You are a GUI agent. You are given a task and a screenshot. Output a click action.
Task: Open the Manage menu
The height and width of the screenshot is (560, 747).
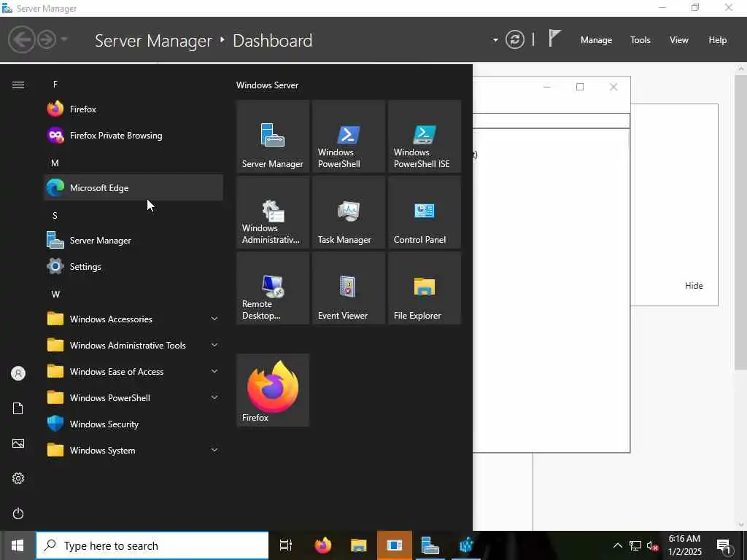[x=596, y=40]
